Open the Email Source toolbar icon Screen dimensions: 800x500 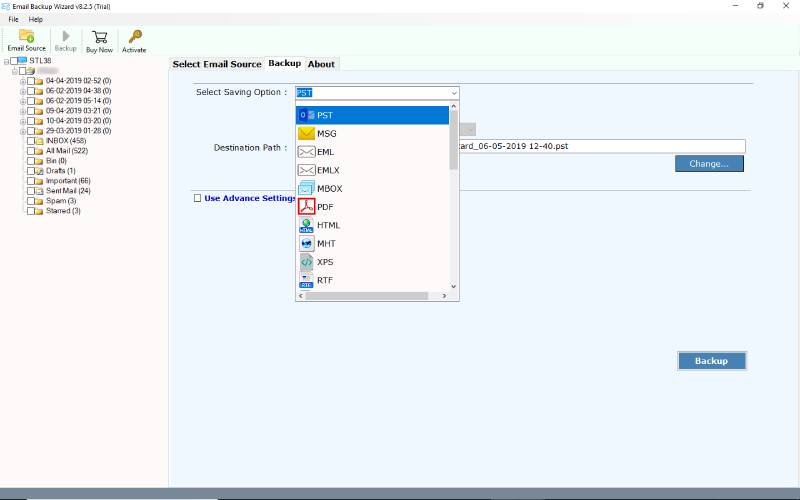[27, 36]
